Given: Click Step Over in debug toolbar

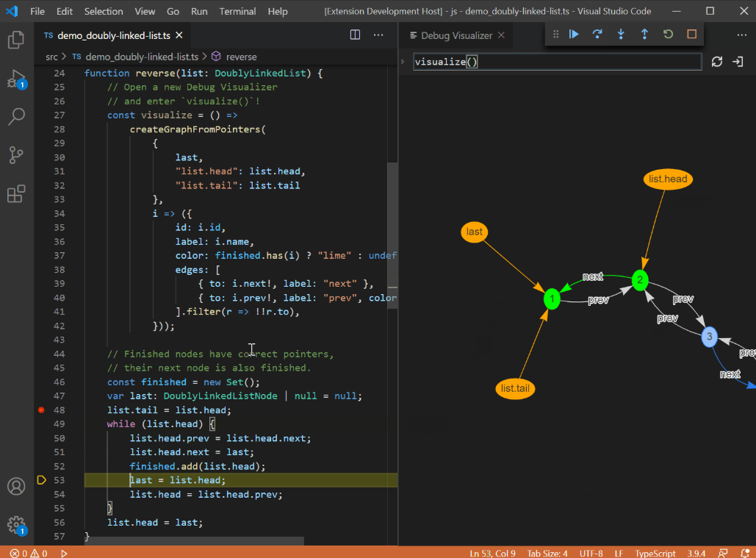Looking at the screenshot, I should 597,35.
